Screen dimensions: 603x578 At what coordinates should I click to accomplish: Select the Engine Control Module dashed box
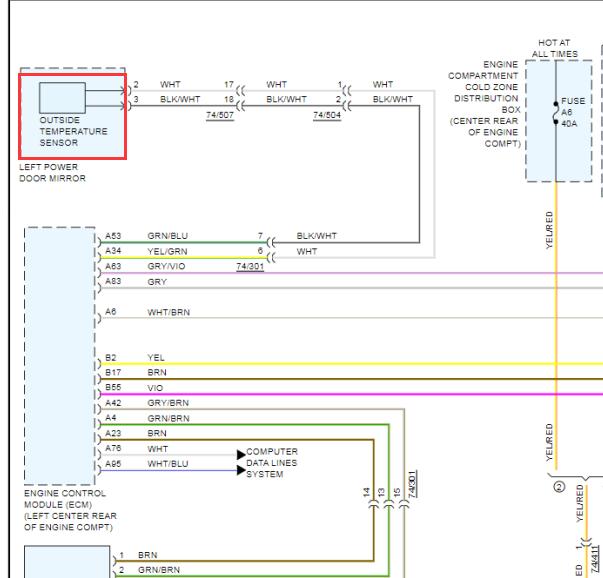pos(60,356)
